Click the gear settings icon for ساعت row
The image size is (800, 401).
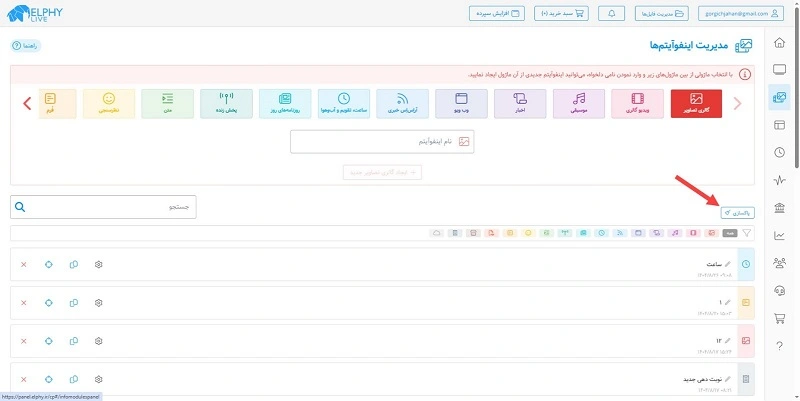pyautogui.click(x=98, y=264)
